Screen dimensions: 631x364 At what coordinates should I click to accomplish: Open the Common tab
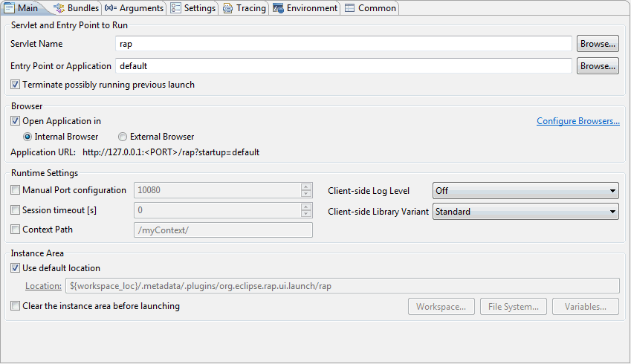pos(370,8)
